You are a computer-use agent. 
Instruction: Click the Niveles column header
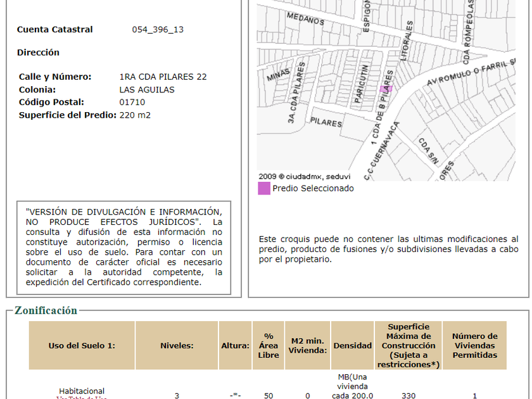click(177, 346)
